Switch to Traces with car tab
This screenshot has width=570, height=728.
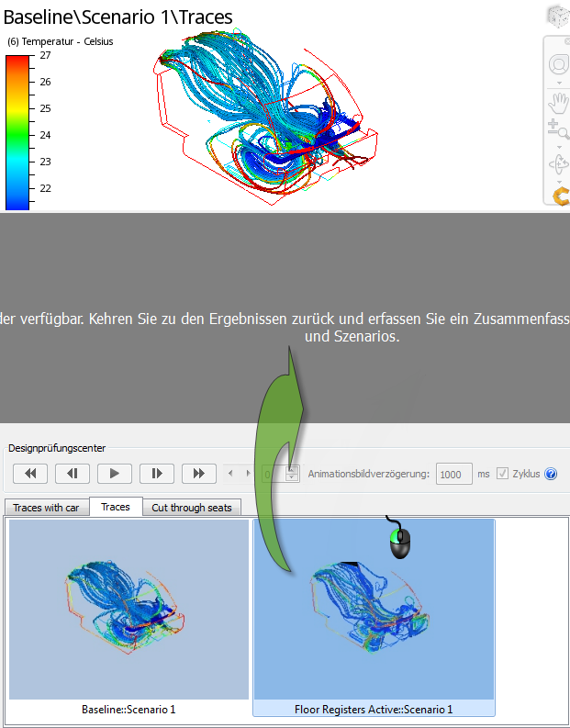tap(46, 508)
